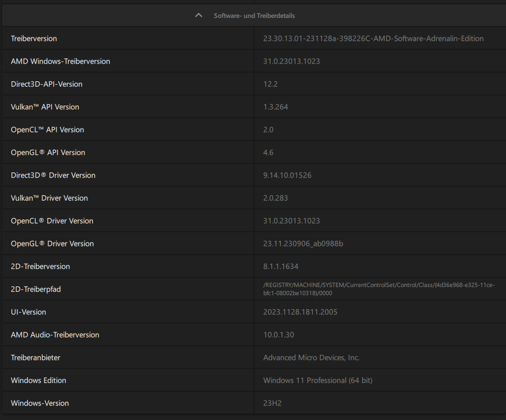Select the Vulkan API Version value 1.3.264

(275, 107)
